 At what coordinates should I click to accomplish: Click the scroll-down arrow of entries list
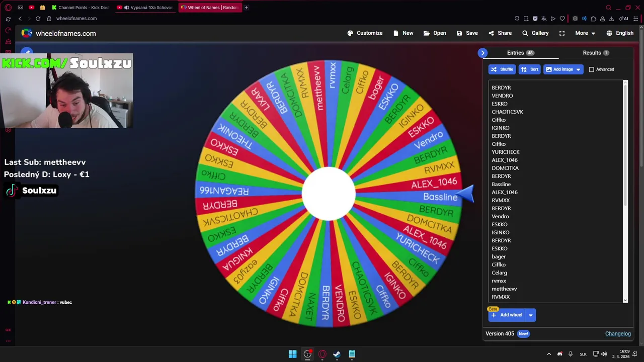point(625,300)
